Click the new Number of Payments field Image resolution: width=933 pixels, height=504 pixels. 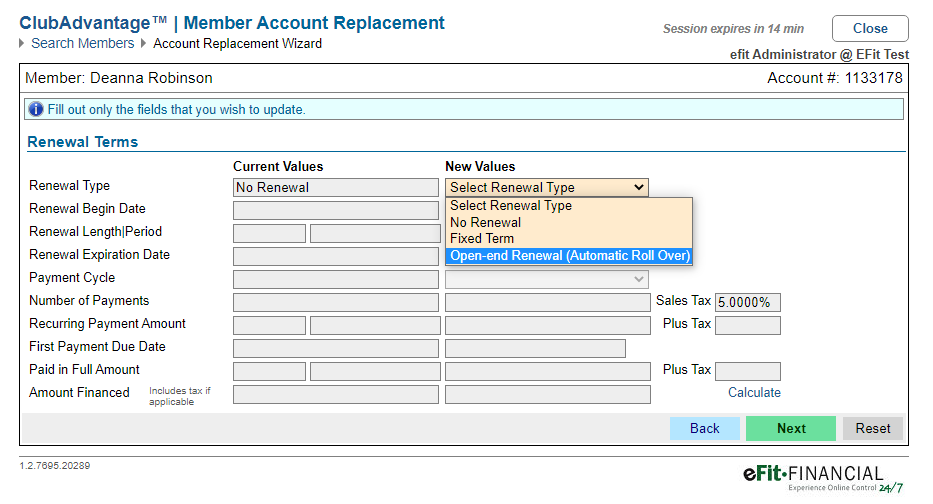(547, 302)
